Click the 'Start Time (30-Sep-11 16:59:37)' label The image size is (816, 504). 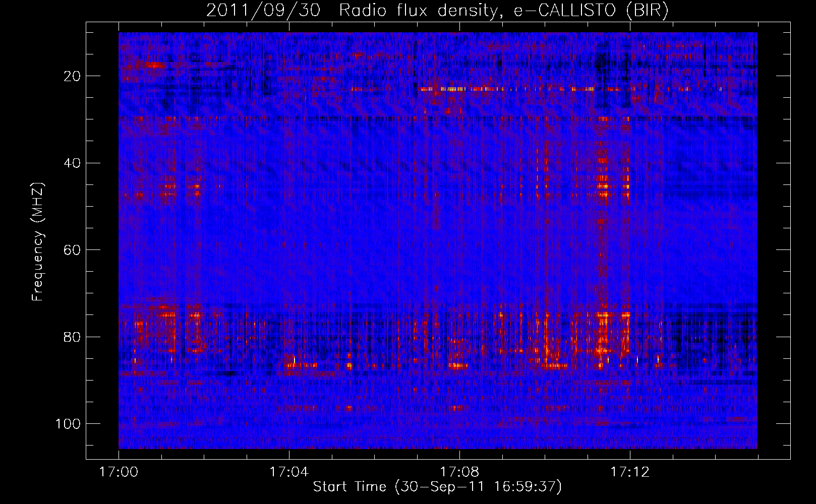click(x=437, y=487)
